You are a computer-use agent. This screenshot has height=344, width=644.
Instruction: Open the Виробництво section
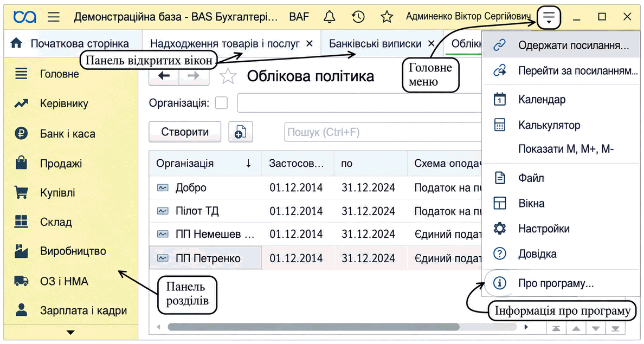tap(70, 251)
